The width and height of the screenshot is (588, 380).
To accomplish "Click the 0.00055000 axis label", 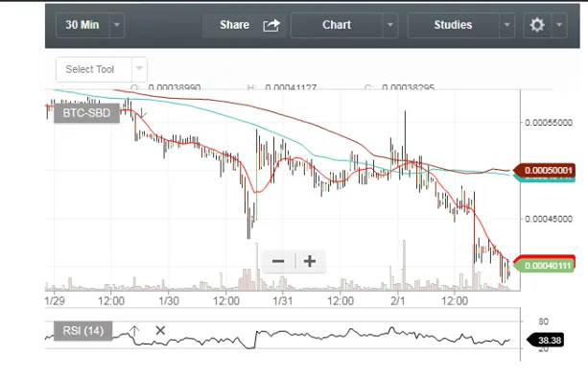I will (x=549, y=123).
